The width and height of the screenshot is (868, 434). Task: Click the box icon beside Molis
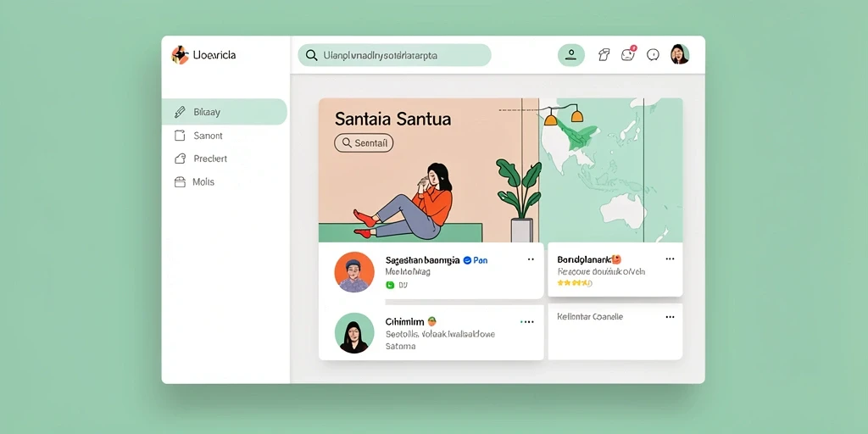(180, 182)
